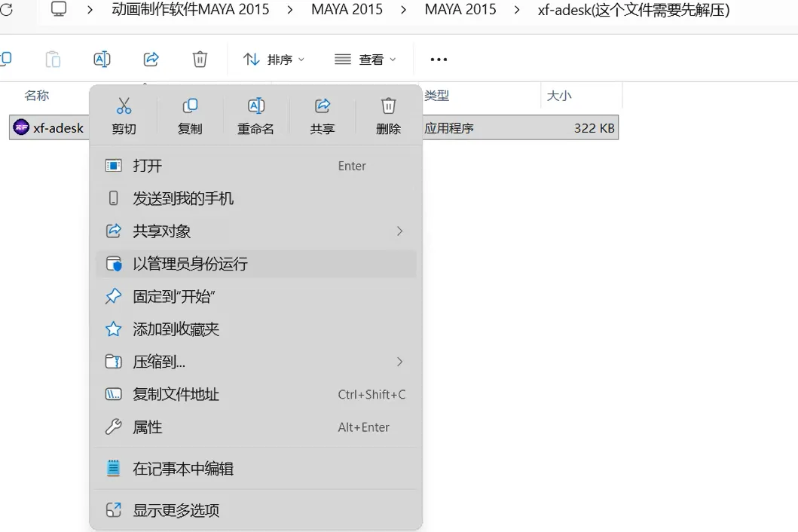Click the Copy icon in context menu

[x=190, y=106]
